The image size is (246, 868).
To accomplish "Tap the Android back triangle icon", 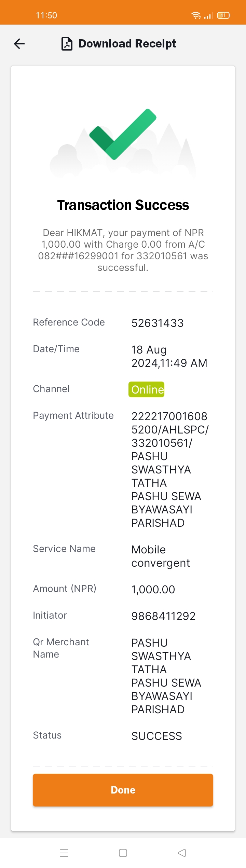I will (182, 853).
